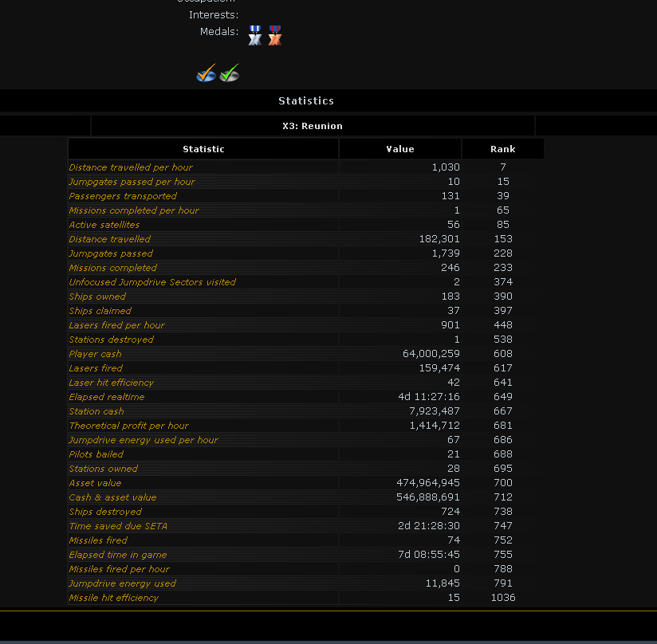Click the Jumpgates passed statistic name
The image size is (657, 644).
(111, 253)
